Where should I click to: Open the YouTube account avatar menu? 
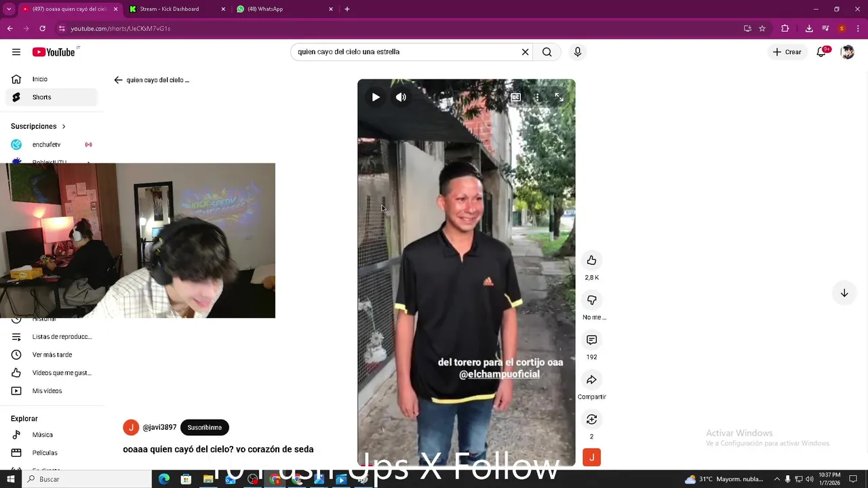pyautogui.click(x=847, y=52)
